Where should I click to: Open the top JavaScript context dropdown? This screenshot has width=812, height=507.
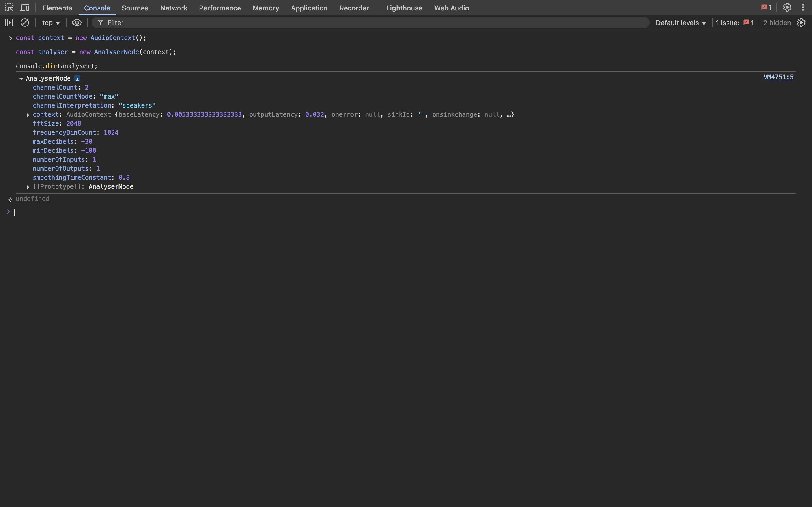click(x=51, y=23)
